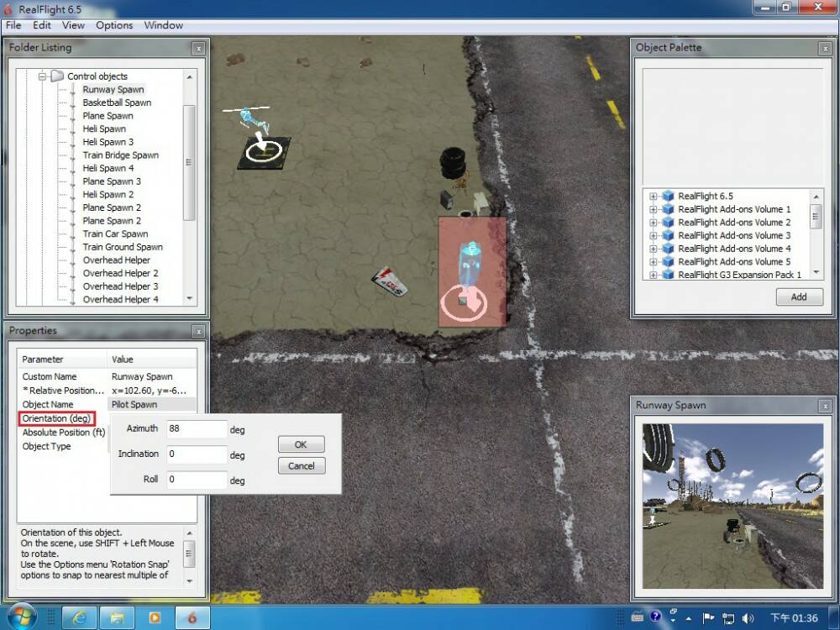This screenshot has width=840, height=630.
Task: Close the Properties panel
Action: (198, 332)
